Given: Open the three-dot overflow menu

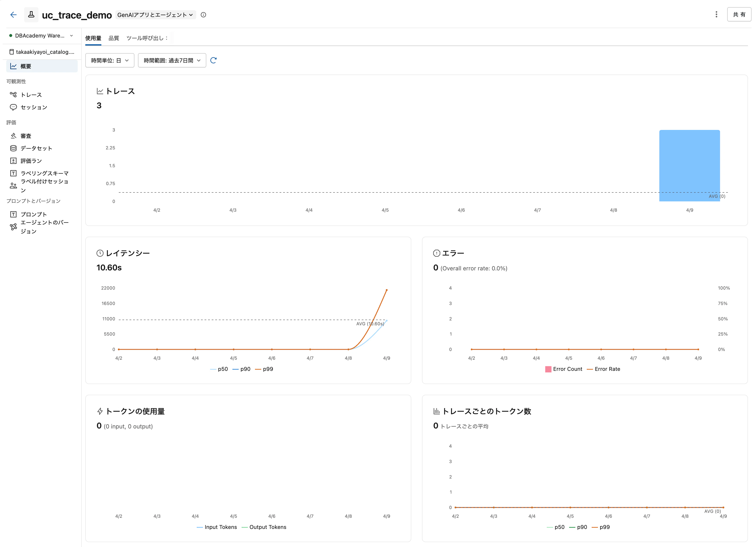Looking at the screenshot, I should (716, 14).
